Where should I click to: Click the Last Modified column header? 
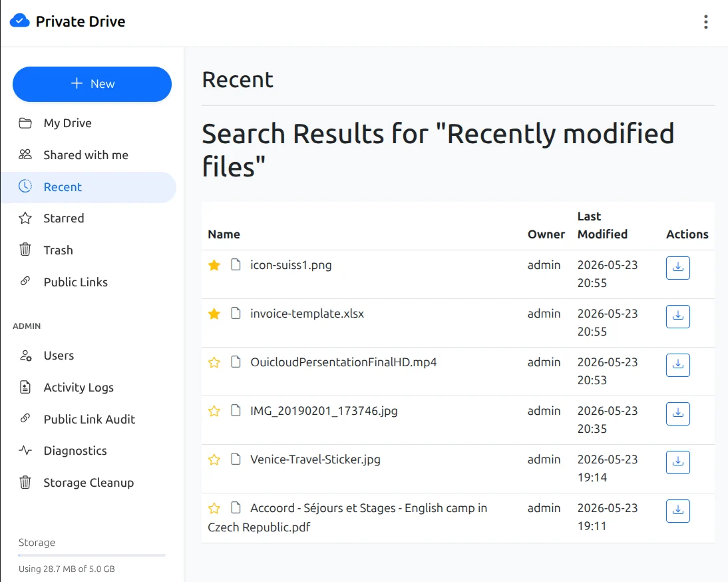(x=602, y=225)
